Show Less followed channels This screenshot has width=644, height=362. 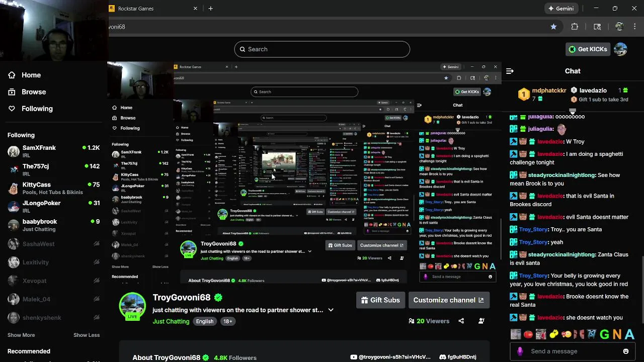point(87,335)
